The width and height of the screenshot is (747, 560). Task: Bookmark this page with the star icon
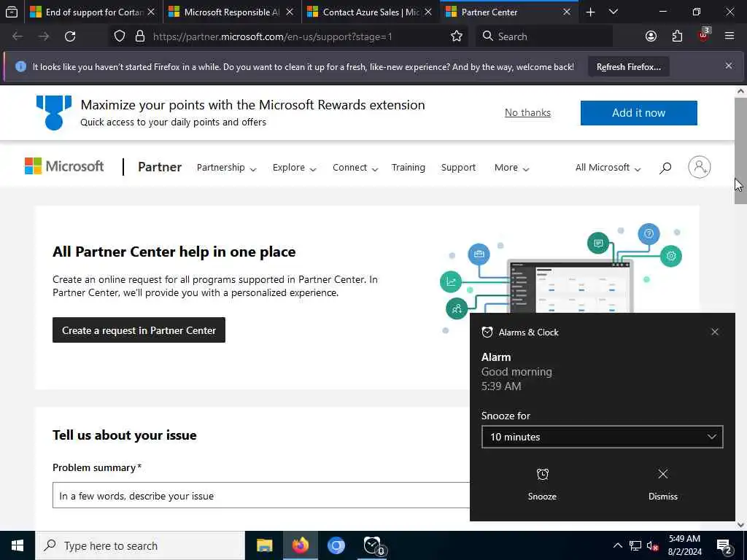point(457,36)
